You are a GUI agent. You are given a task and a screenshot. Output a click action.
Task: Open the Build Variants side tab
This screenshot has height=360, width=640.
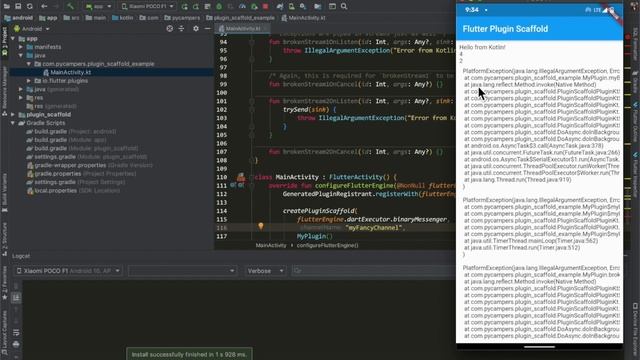click(4, 192)
